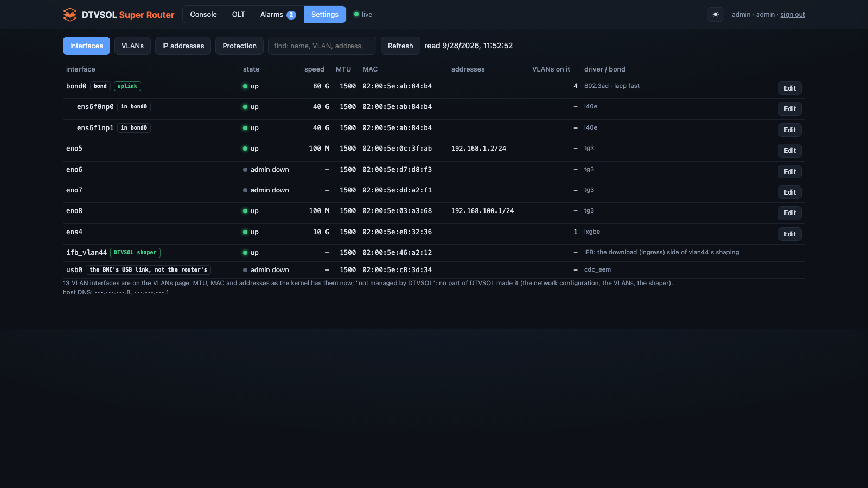Click the interface column header
The width and height of the screenshot is (868, 488).
tap(81, 69)
